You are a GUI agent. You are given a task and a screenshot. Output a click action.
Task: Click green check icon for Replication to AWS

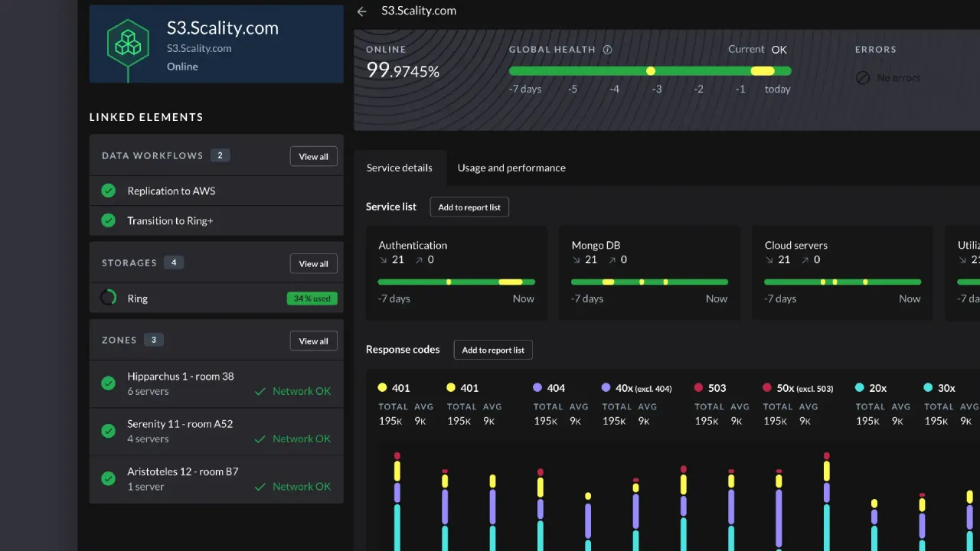[x=109, y=191]
